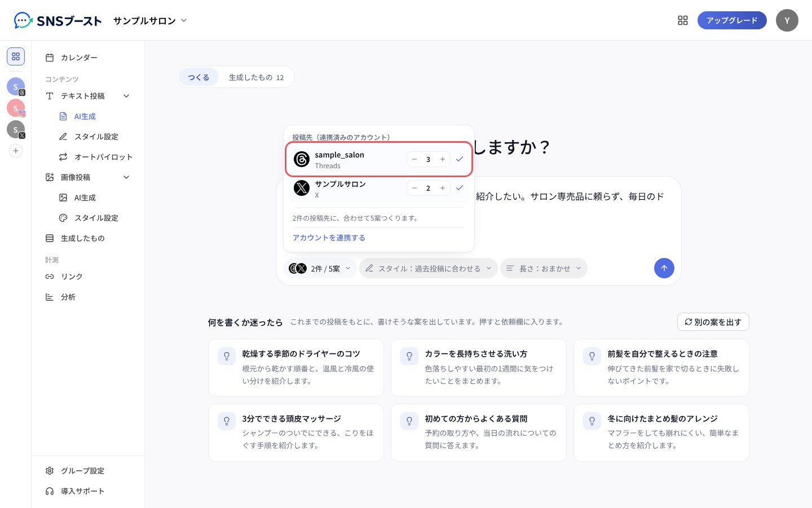Uncheck the sample_salon Threads account

pyautogui.click(x=460, y=159)
